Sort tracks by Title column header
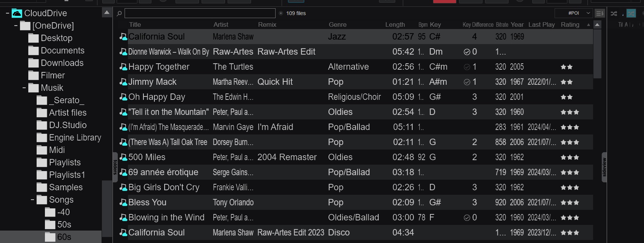The width and height of the screenshot is (644, 243). pos(135,24)
